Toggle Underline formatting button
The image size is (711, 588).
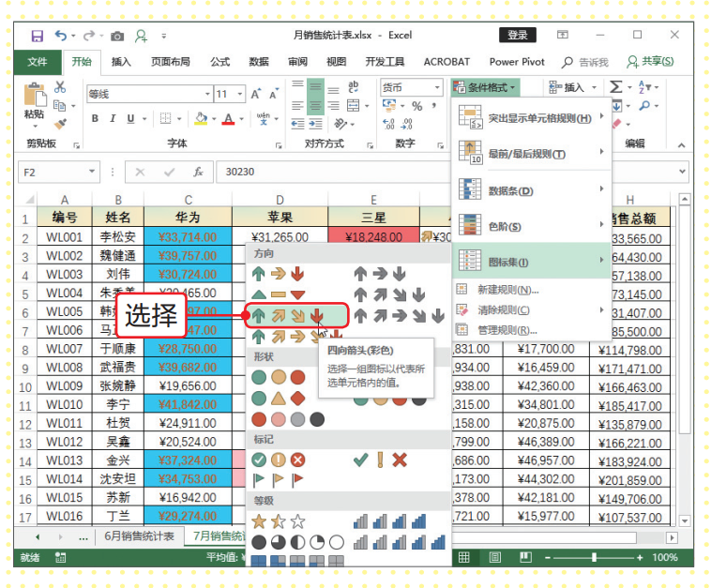point(131,119)
